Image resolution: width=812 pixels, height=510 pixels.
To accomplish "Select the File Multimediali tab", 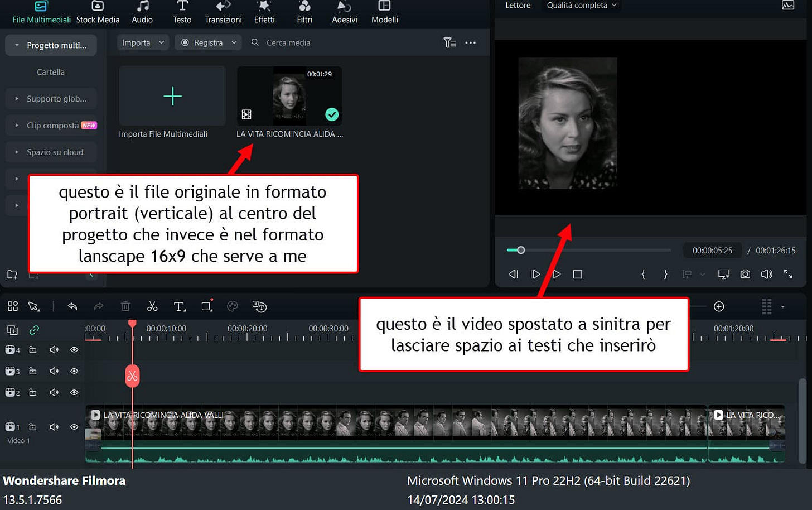I will (x=41, y=13).
